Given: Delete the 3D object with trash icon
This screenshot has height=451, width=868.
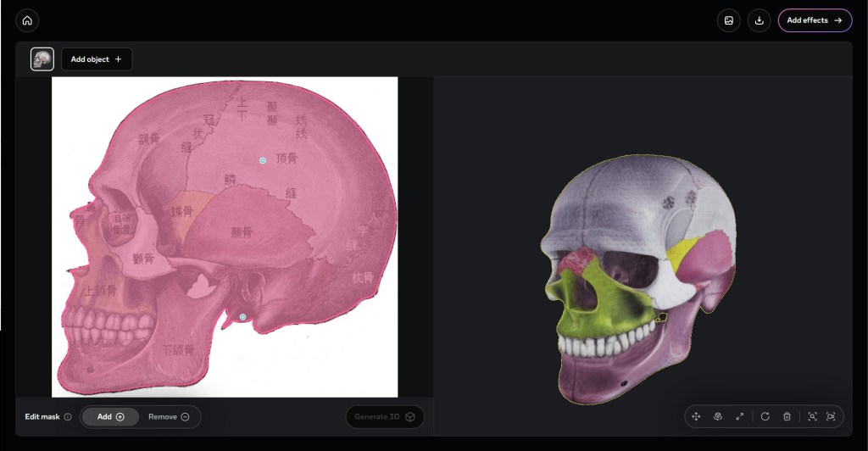Looking at the screenshot, I should pyautogui.click(x=787, y=416).
